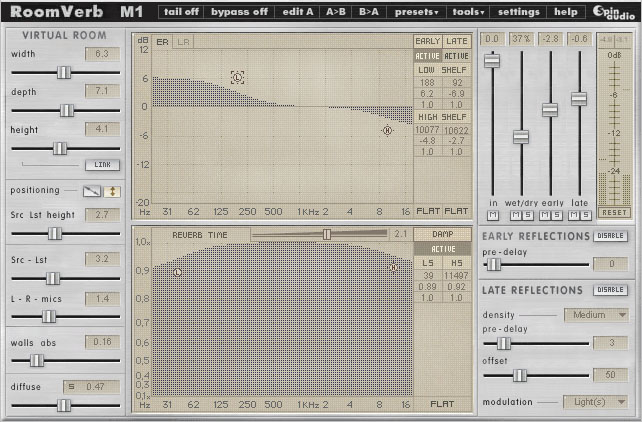Mute the wet/dry channel
The height and width of the screenshot is (422, 642).
click(516, 215)
